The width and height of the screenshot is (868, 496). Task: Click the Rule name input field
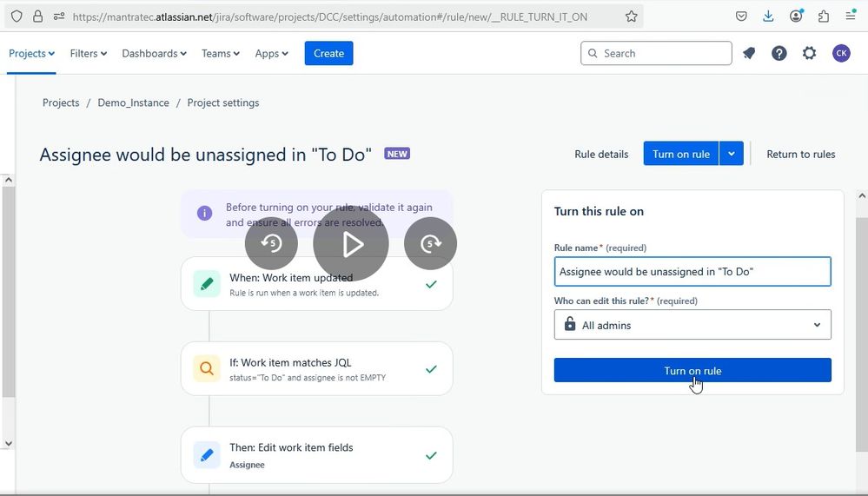(692, 271)
